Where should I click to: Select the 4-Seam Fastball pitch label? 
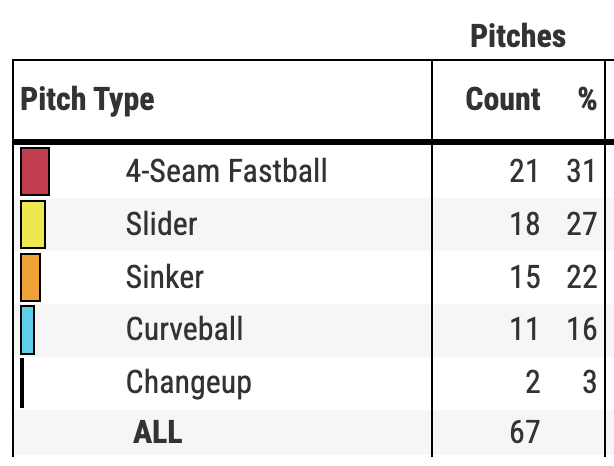[x=226, y=171]
